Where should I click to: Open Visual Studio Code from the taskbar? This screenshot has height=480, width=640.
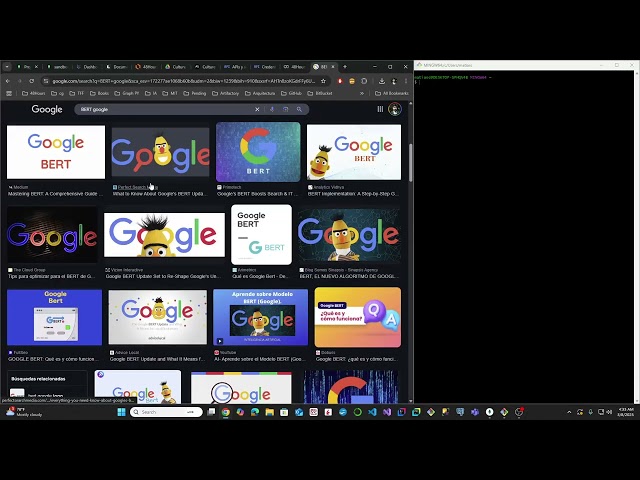click(x=372, y=412)
